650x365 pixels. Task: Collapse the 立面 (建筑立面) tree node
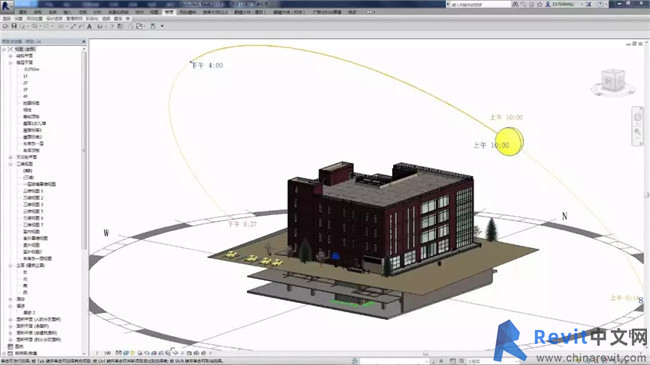(x=11, y=265)
